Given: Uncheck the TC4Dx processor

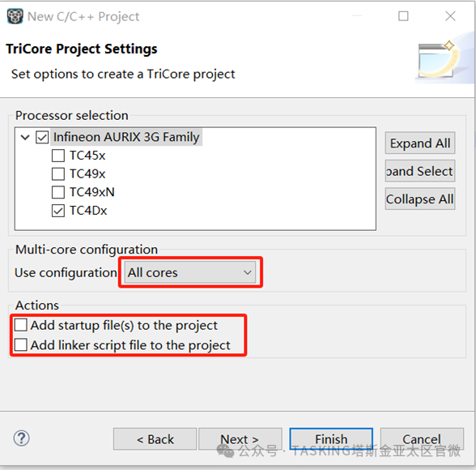Looking at the screenshot, I should point(58,211).
